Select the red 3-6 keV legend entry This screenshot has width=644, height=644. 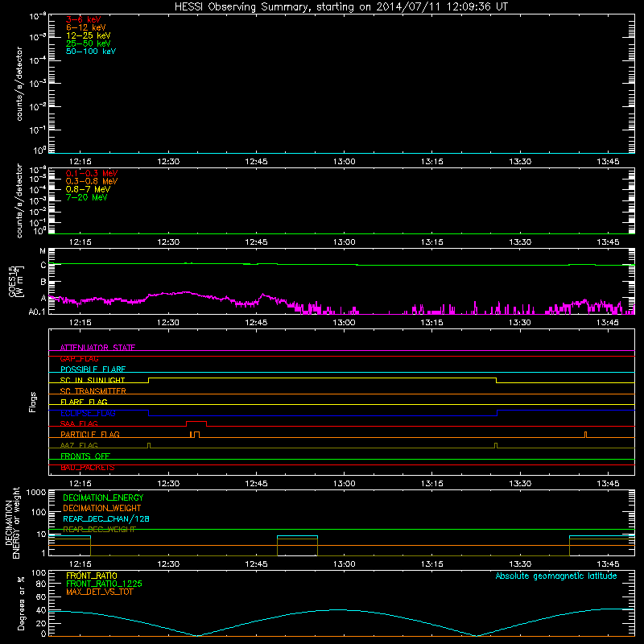point(84,19)
